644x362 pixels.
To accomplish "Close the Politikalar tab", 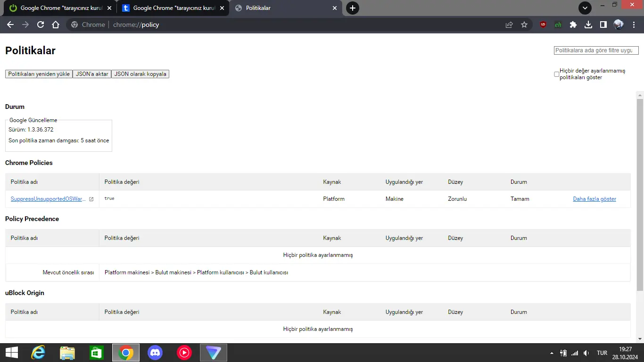I will (x=335, y=8).
